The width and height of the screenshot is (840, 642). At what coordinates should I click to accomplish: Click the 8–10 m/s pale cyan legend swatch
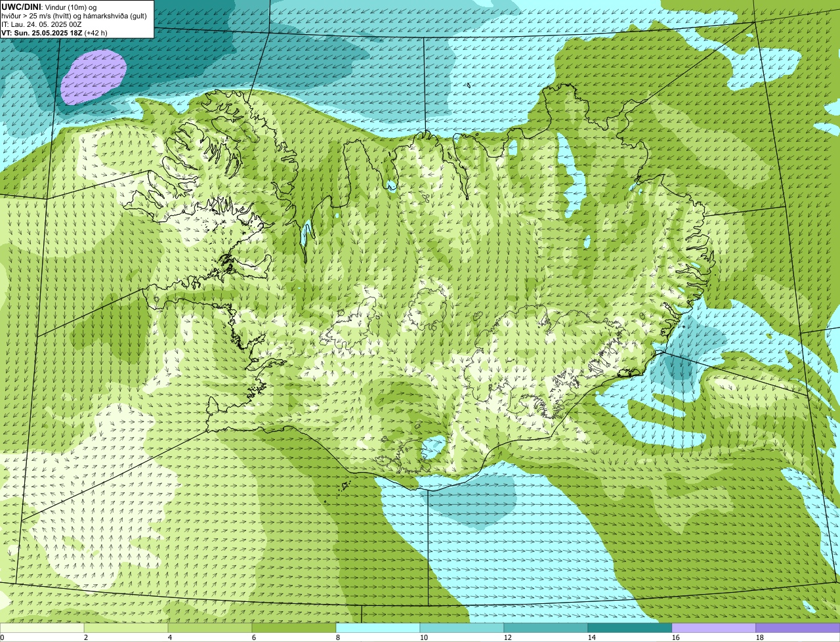(x=378, y=628)
